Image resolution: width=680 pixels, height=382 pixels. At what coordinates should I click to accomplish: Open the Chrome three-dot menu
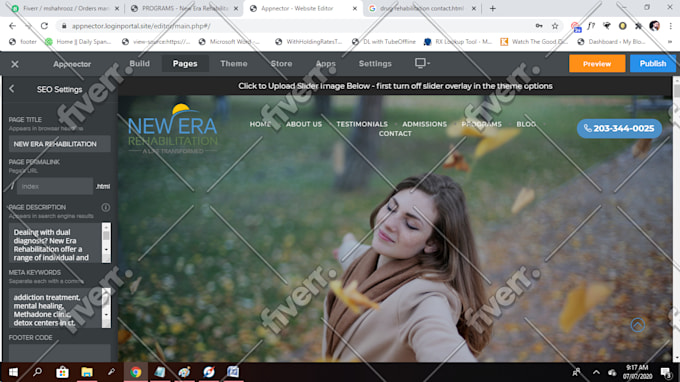670,26
